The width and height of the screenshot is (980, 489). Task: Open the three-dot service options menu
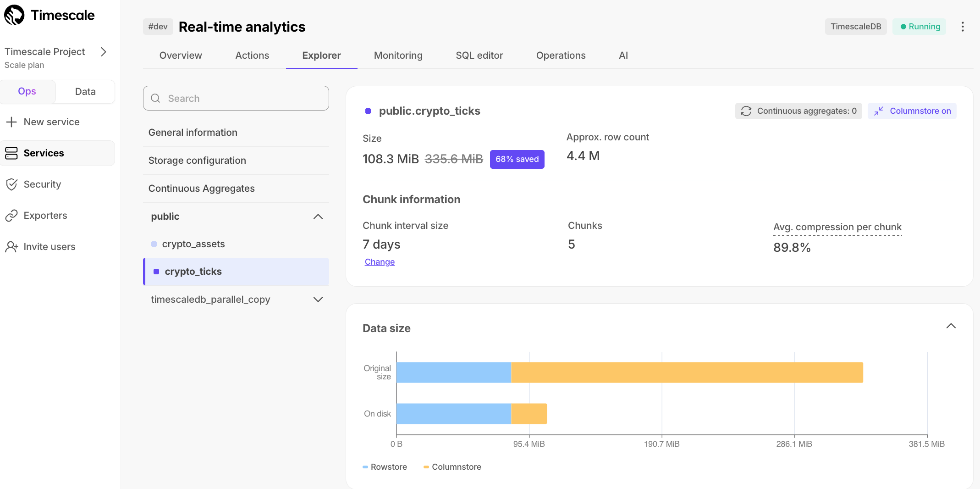[x=963, y=27]
